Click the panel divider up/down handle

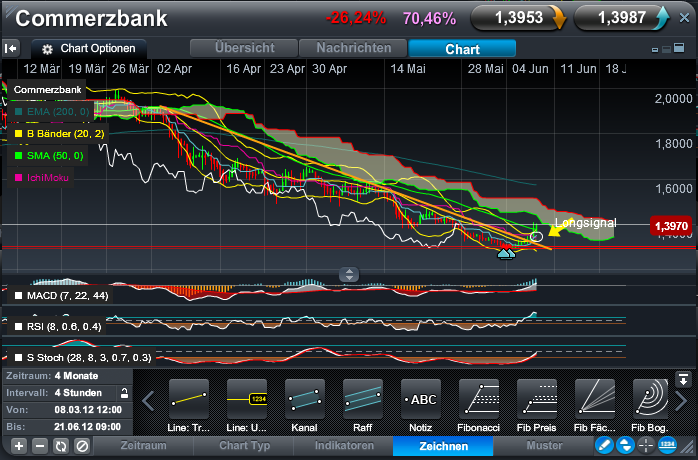click(x=349, y=274)
